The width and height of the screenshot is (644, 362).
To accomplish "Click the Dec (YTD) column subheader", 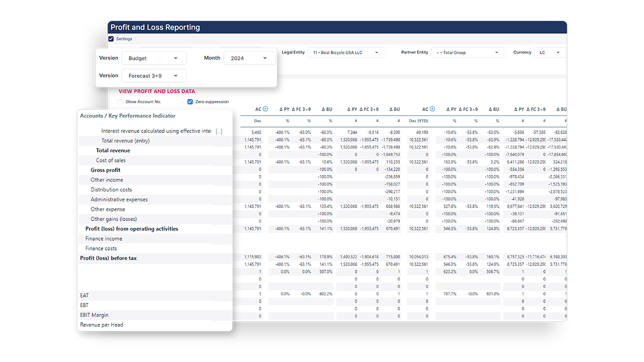I will tap(419, 121).
